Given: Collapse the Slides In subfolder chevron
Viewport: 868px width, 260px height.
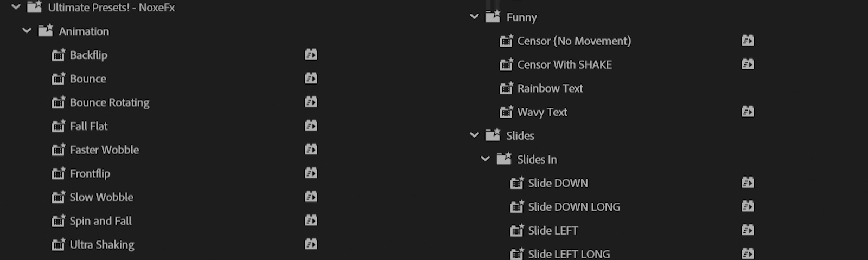Looking at the screenshot, I should pyautogui.click(x=485, y=159).
